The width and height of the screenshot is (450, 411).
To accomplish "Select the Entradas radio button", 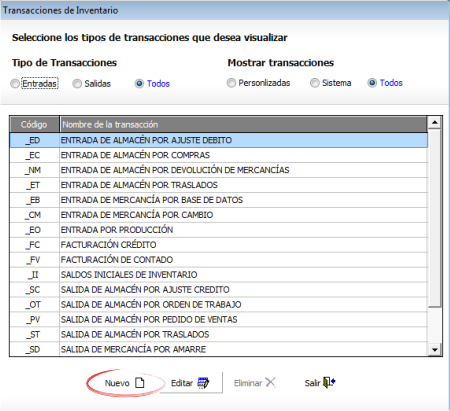I will 15,83.
